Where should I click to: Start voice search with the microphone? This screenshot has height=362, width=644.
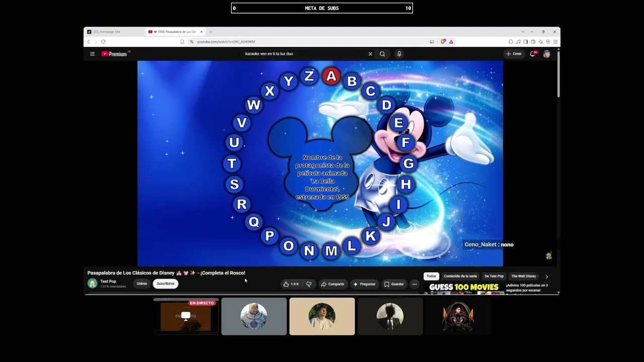click(x=399, y=54)
